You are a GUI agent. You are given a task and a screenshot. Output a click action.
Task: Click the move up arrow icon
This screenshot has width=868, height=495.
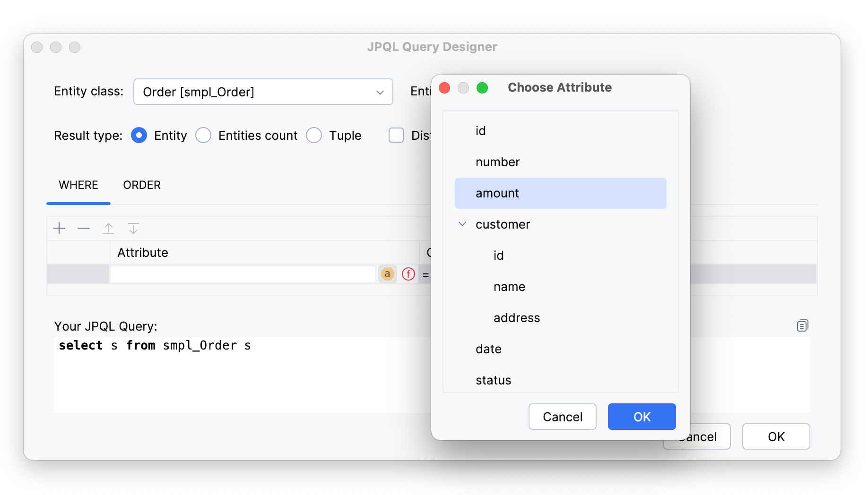pos(109,229)
